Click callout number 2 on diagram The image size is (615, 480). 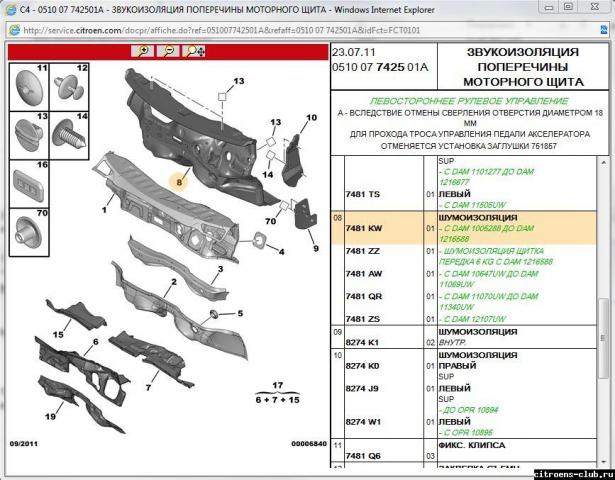174,282
